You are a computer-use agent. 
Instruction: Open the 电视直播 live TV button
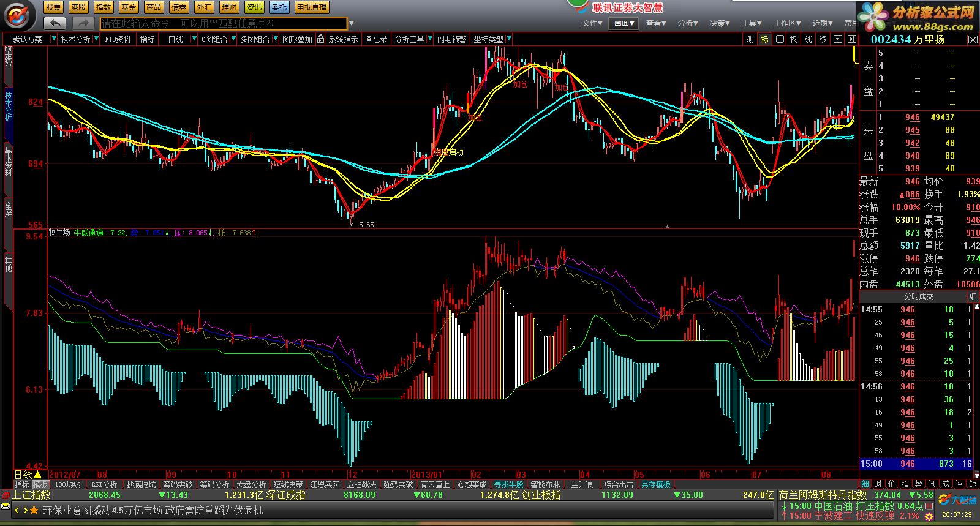click(x=312, y=7)
